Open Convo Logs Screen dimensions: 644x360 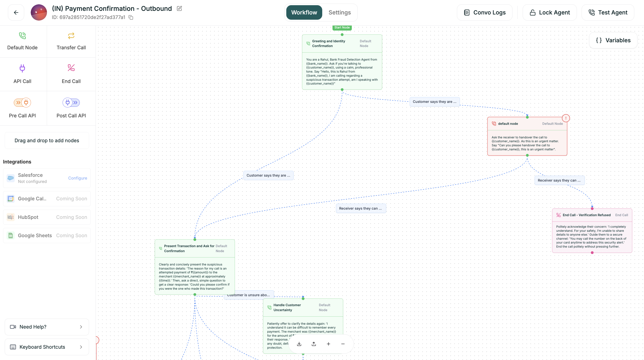(484, 12)
